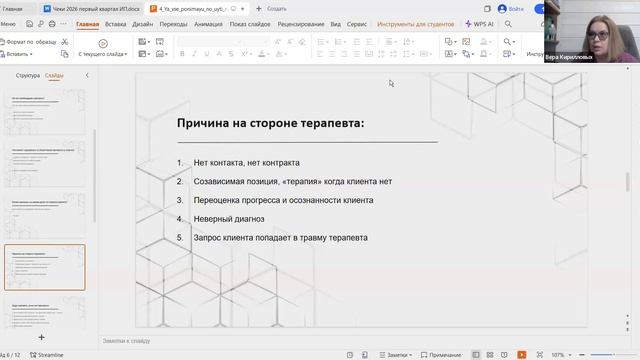Click the fit-to-window icon

(x=540, y=355)
